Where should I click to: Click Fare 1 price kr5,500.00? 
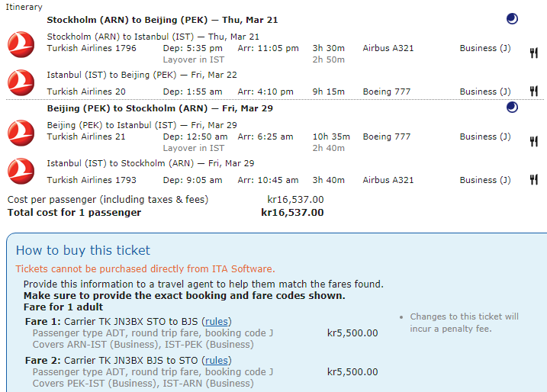coord(352,333)
